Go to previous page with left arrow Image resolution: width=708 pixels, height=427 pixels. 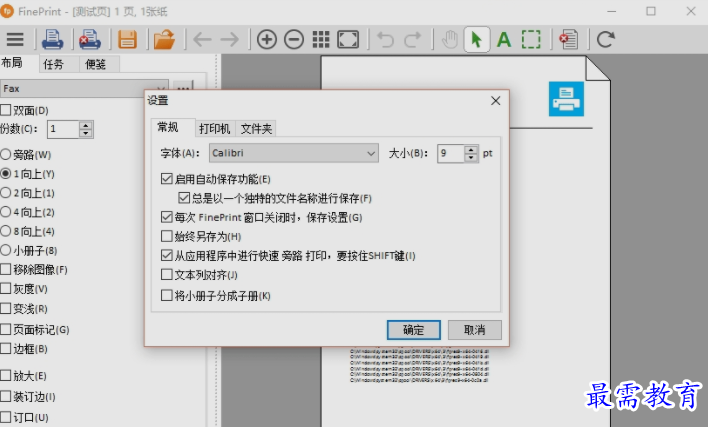[x=202, y=40]
